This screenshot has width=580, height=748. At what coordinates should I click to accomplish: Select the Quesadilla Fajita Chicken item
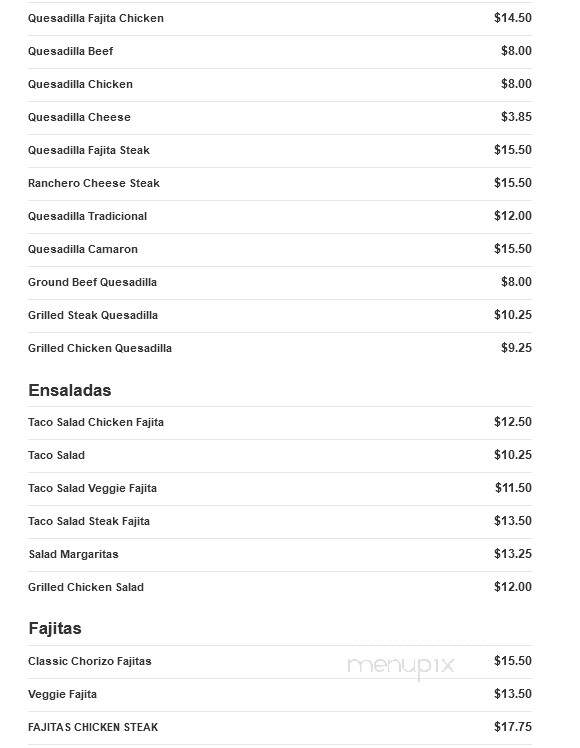(280, 18)
